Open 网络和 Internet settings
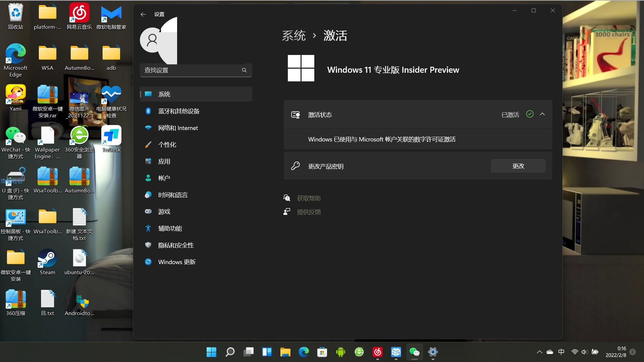This screenshot has width=644, height=362. tap(196, 128)
